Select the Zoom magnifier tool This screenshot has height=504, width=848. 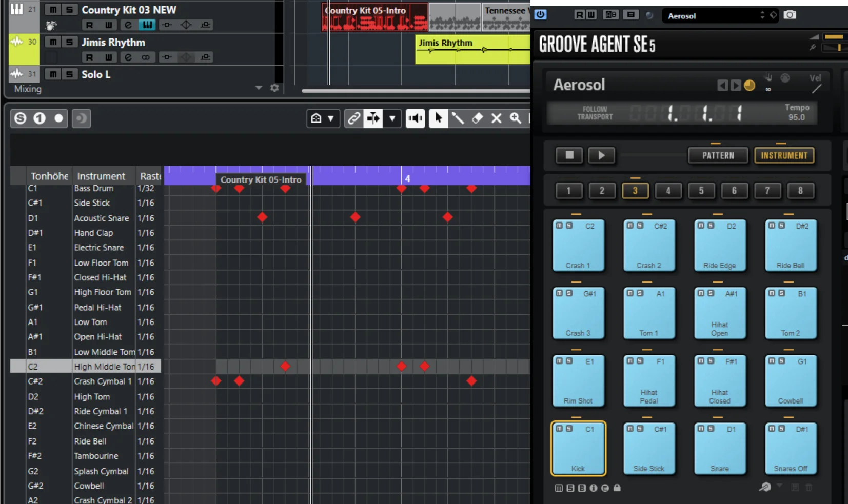(x=516, y=118)
